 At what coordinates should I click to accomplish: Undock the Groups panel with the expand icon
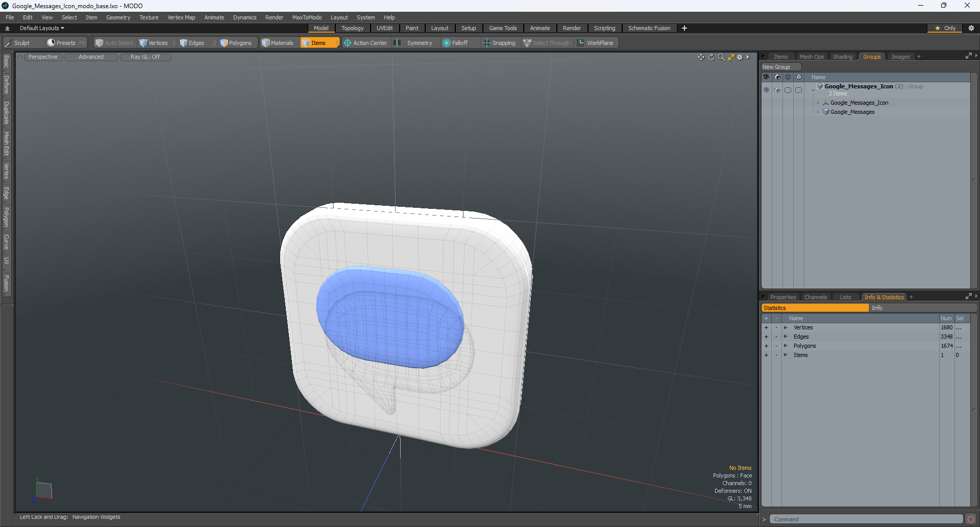pyautogui.click(x=969, y=56)
